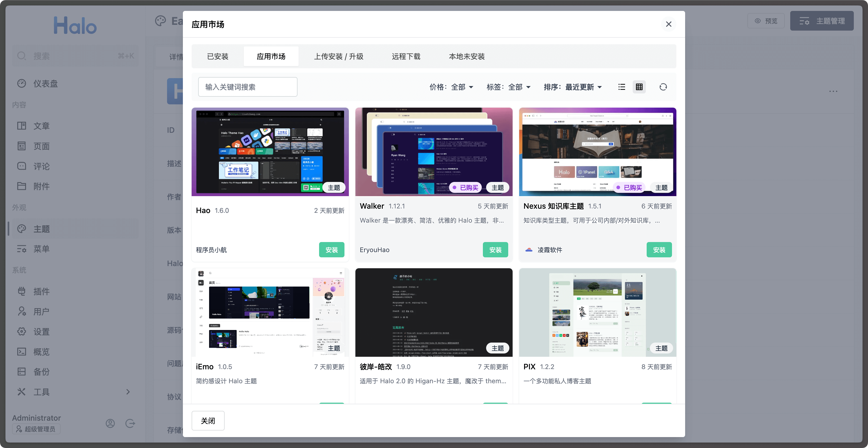The image size is (868, 448).
Task: Click the 主题管理 button
Action: [x=822, y=21]
